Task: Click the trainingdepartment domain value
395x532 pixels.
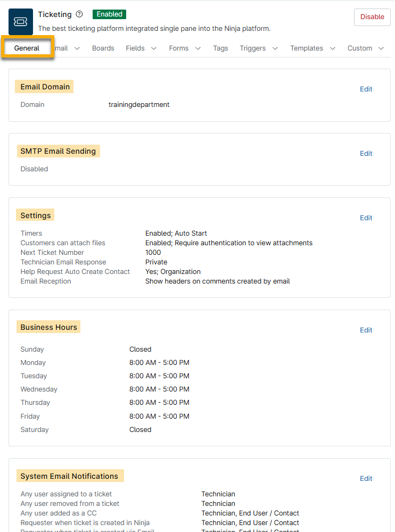Action: pos(139,105)
